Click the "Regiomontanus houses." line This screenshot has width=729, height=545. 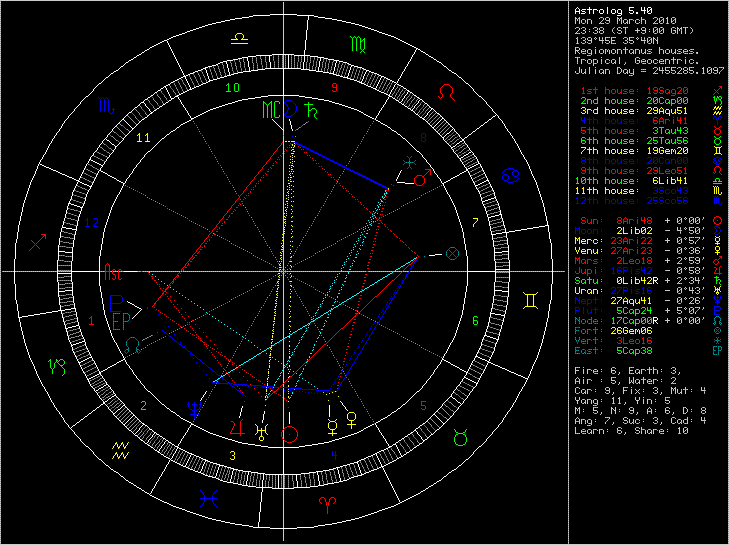(637, 51)
